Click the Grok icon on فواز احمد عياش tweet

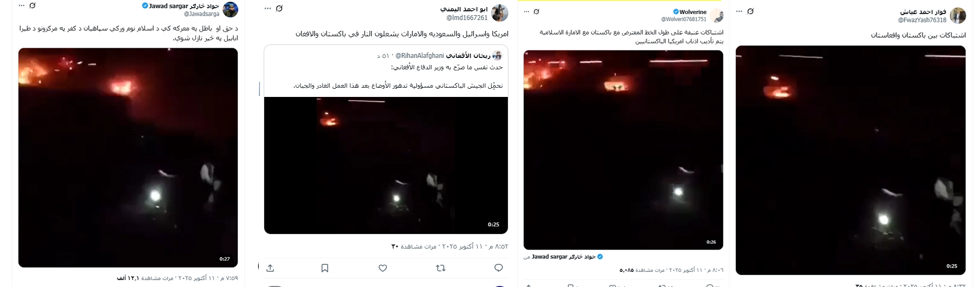point(750,11)
